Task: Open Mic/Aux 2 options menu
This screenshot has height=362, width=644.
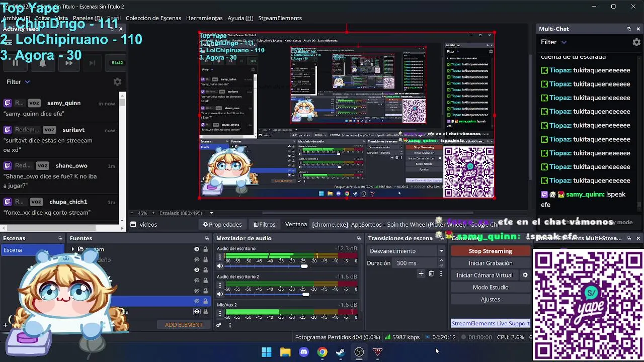Action: [220, 314]
